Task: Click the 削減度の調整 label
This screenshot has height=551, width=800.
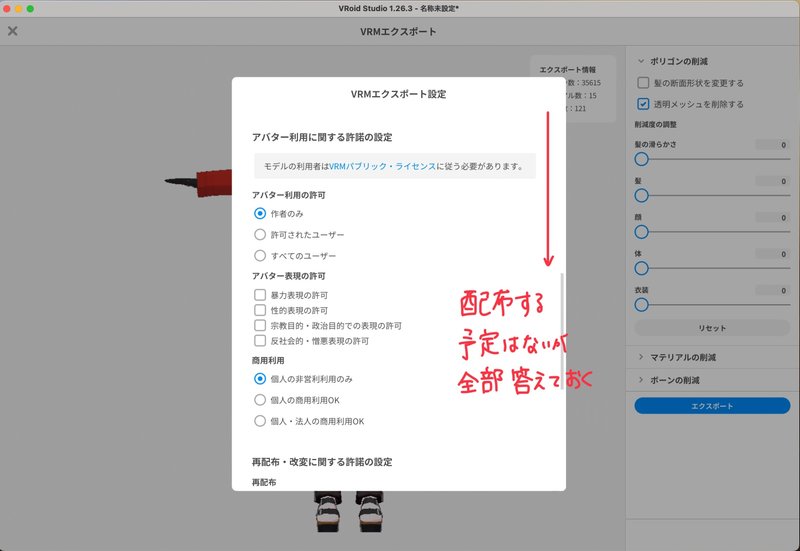Action: click(x=656, y=124)
